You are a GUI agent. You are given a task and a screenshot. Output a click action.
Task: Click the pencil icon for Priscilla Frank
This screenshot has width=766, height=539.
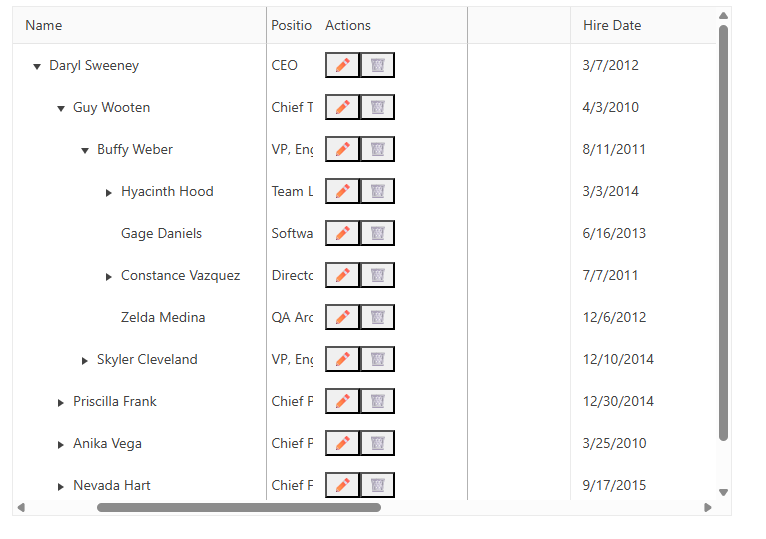click(x=342, y=401)
